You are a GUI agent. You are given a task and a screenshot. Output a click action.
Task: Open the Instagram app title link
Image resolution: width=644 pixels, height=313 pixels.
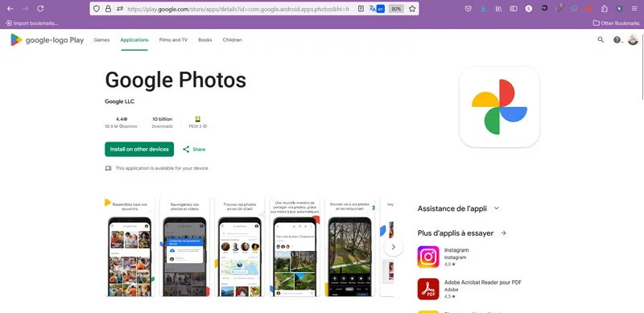pos(456,250)
